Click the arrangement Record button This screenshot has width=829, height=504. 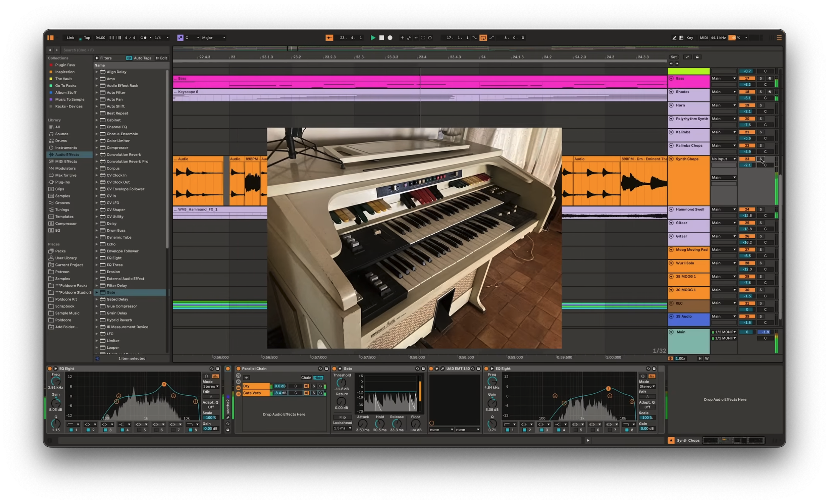point(390,38)
